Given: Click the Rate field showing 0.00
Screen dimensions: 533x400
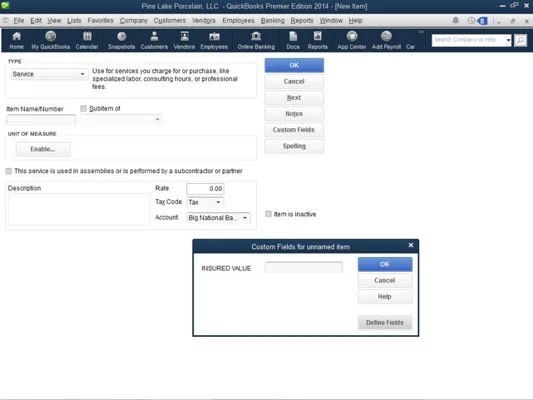Looking at the screenshot, I should 205,189.
